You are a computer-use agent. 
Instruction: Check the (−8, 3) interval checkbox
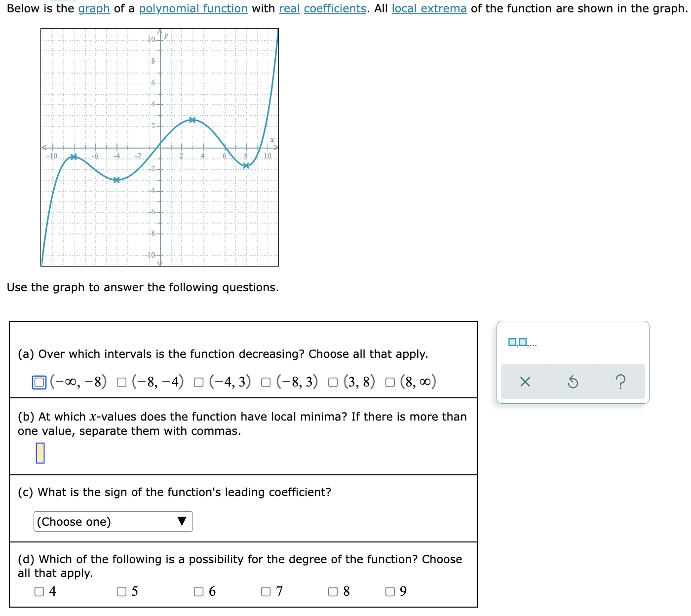(x=266, y=381)
